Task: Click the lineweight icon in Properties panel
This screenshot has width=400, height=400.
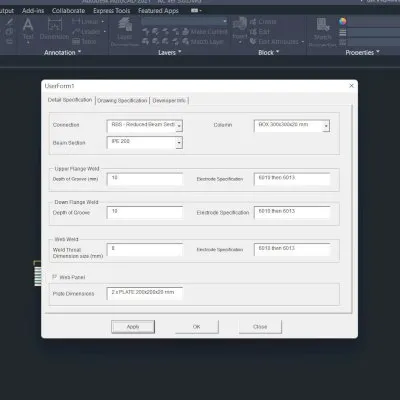Action: tap(343, 32)
